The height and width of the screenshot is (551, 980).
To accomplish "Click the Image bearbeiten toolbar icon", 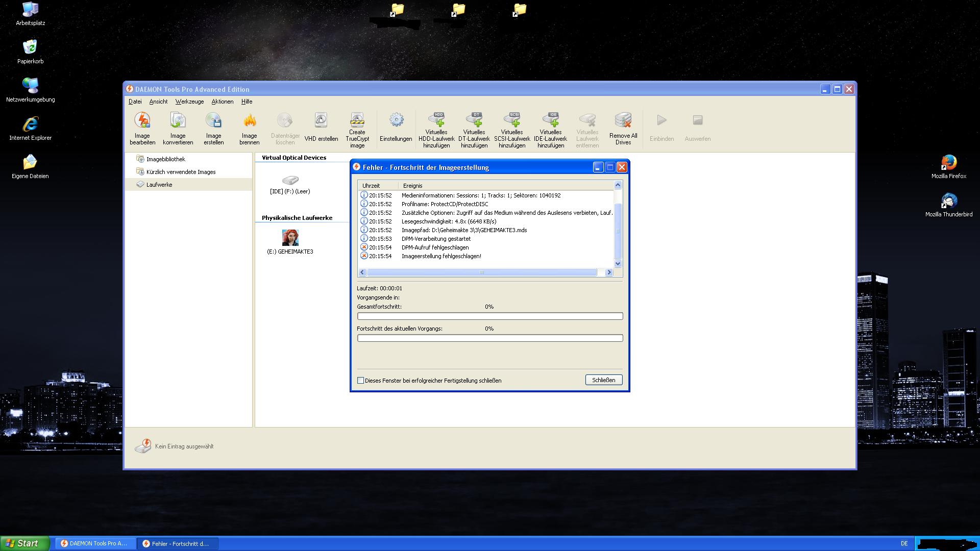I will (142, 121).
